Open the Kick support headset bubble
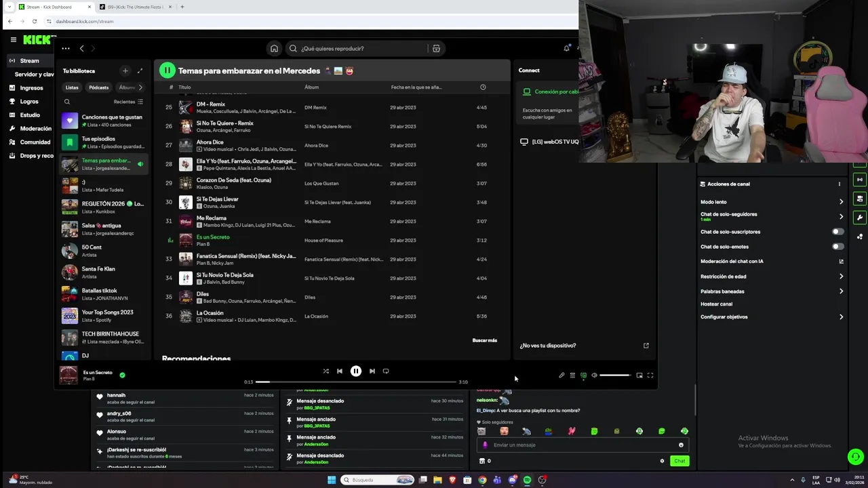 [x=856, y=457]
